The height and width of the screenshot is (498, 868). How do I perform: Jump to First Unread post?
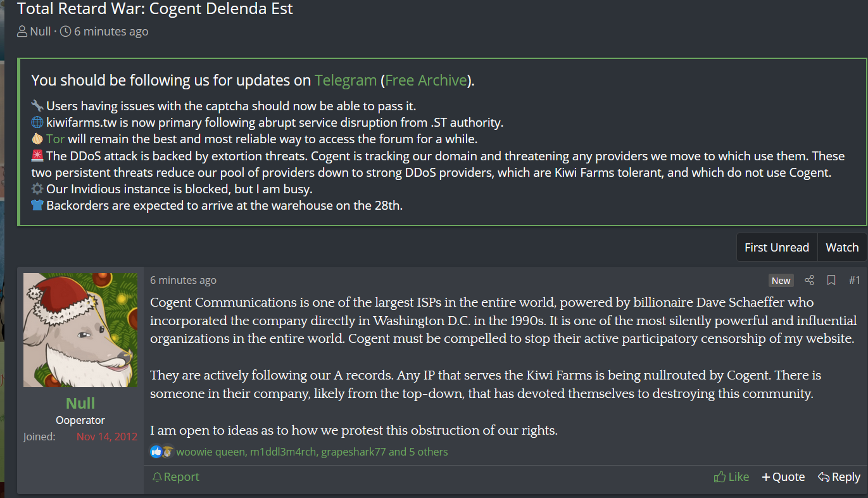point(776,248)
